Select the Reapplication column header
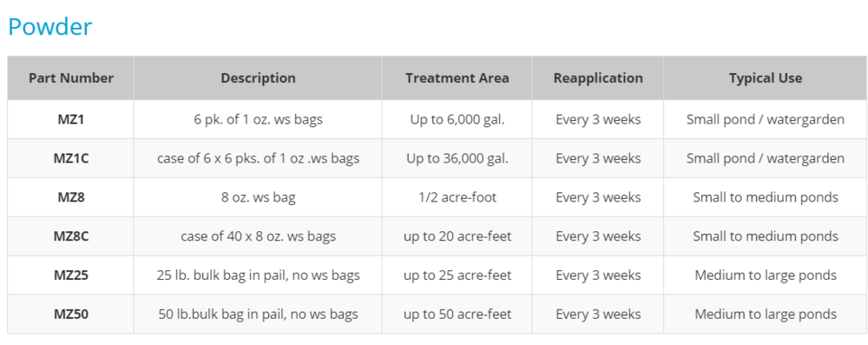Viewport: 868px width, 345px height. pyautogui.click(x=598, y=78)
